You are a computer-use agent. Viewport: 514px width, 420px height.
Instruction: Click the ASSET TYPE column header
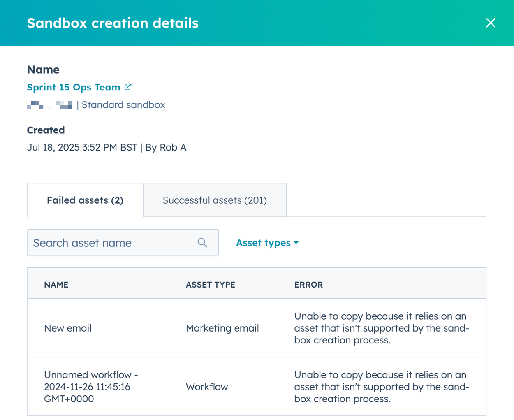point(211,284)
